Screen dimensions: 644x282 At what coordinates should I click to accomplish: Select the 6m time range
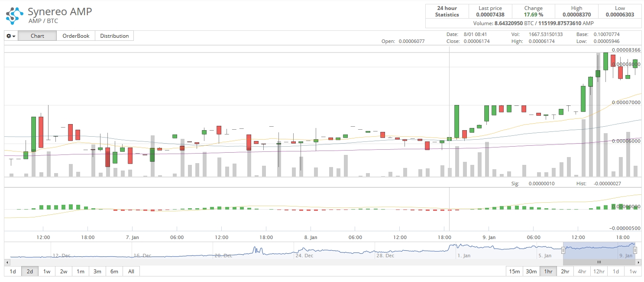coord(114,272)
